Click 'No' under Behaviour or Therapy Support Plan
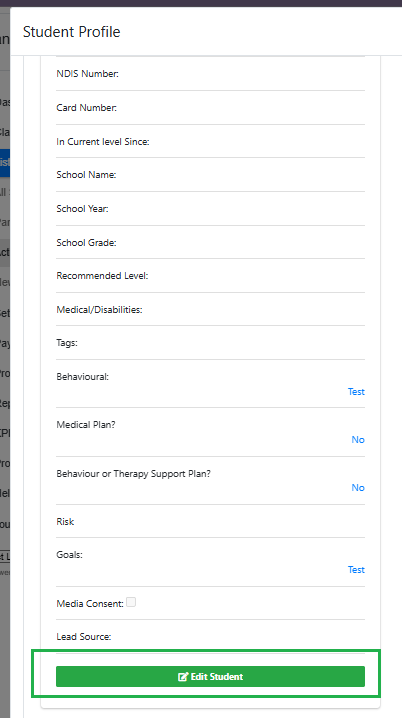This screenshot has height=718, width=402. click(x=358, y=488)
